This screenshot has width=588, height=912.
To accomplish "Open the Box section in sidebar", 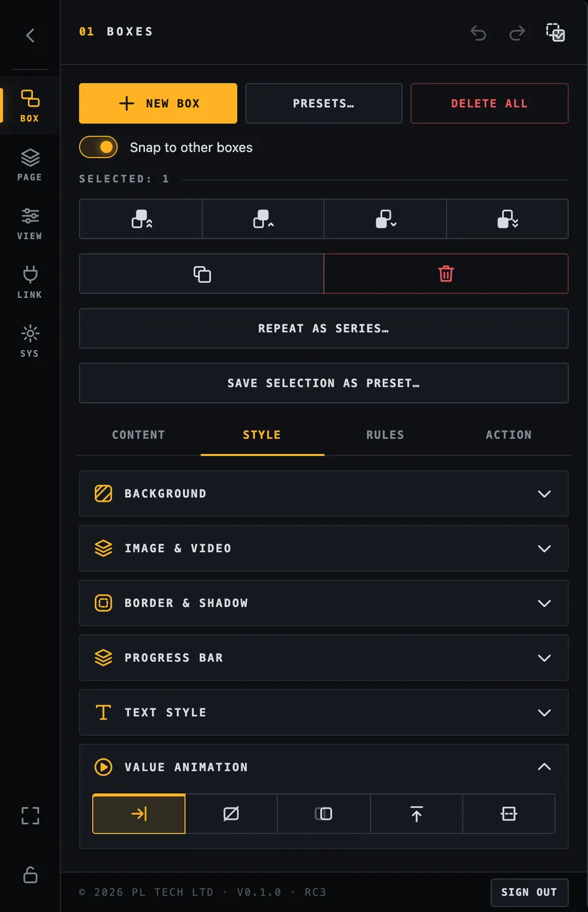I will (x=30, y=106).
